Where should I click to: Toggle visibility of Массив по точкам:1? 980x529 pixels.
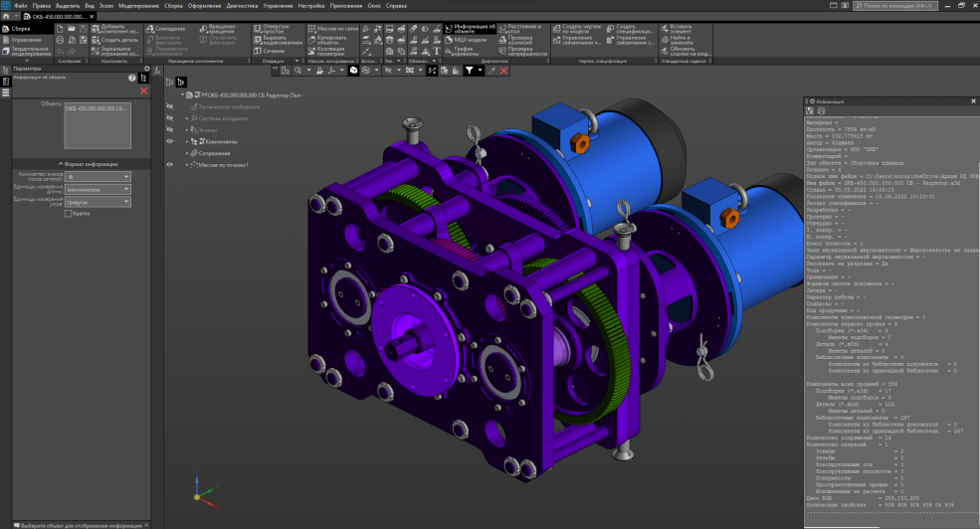tap(169, 165)
